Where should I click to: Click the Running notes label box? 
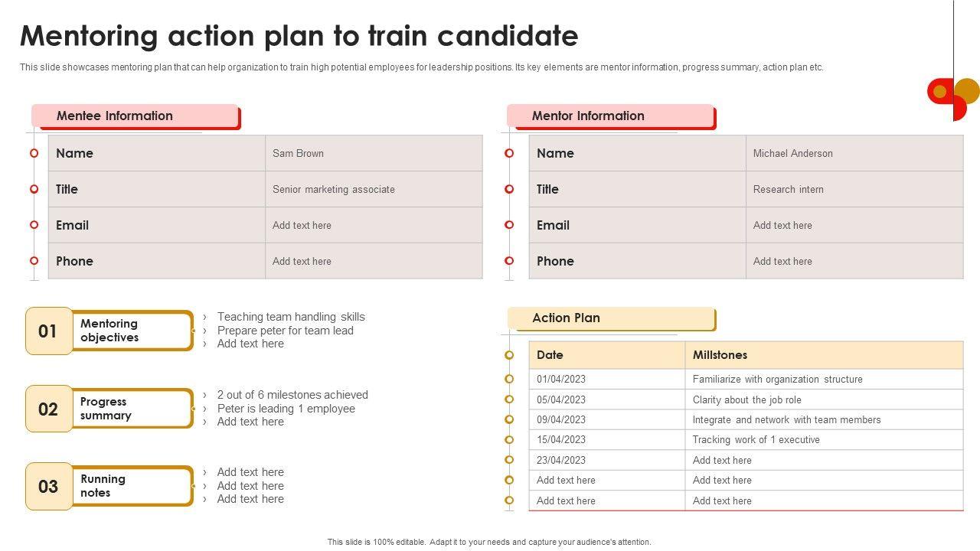coord(132,486)
